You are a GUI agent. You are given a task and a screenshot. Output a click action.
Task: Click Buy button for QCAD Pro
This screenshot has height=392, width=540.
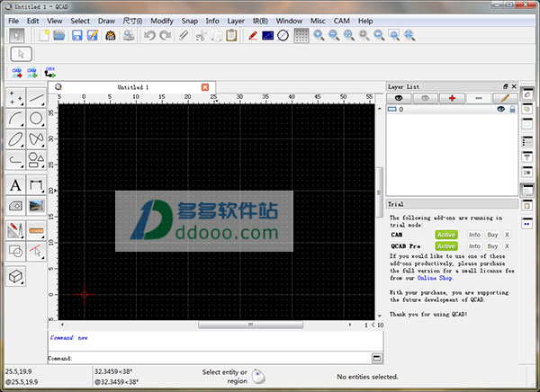coord(492,246)
